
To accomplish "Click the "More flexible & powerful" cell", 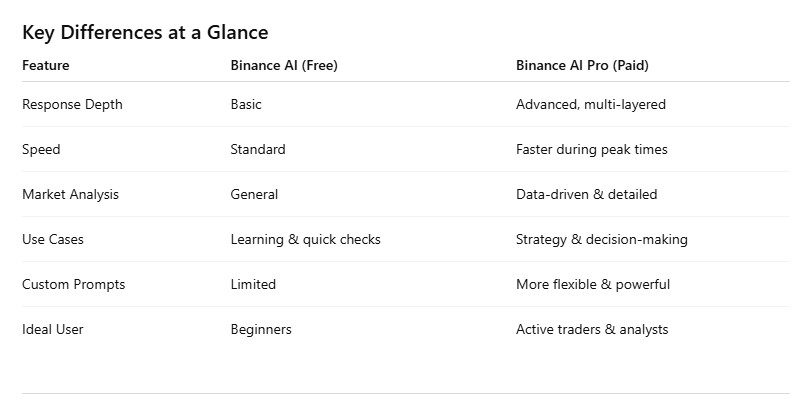I will [x=592, y=285].
